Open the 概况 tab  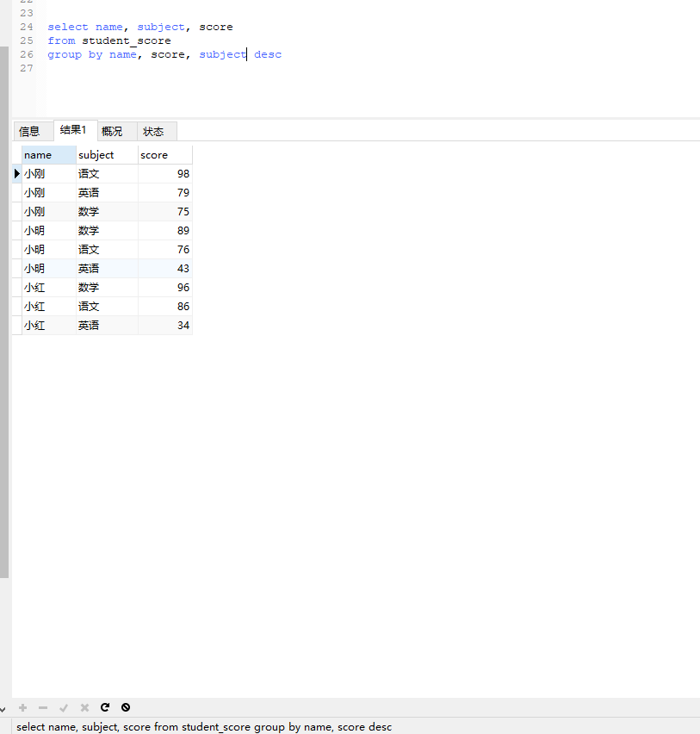[117, 132]
